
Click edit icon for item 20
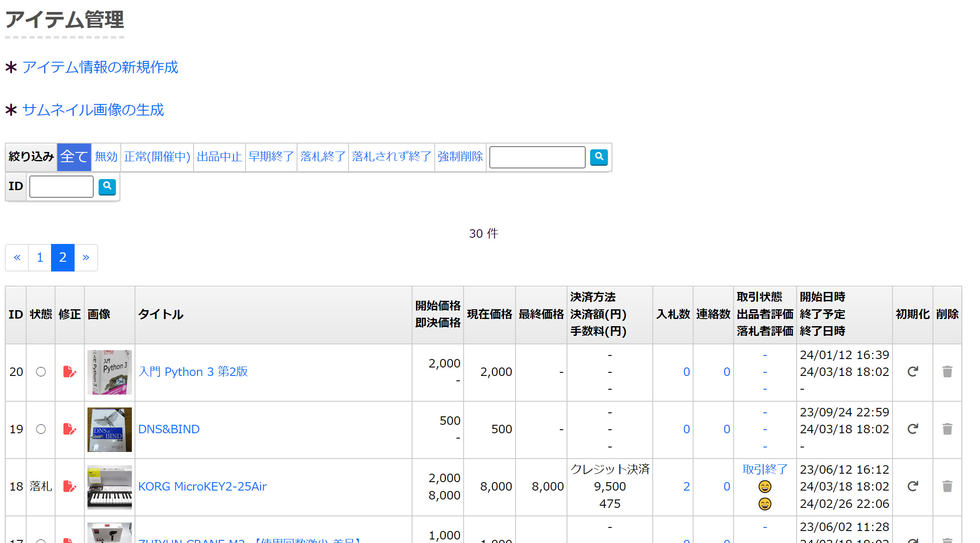point(69,371)
